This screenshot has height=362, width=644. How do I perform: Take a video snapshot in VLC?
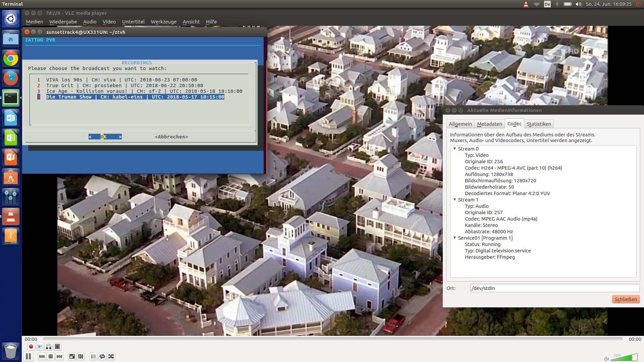[x=40, y=347]
